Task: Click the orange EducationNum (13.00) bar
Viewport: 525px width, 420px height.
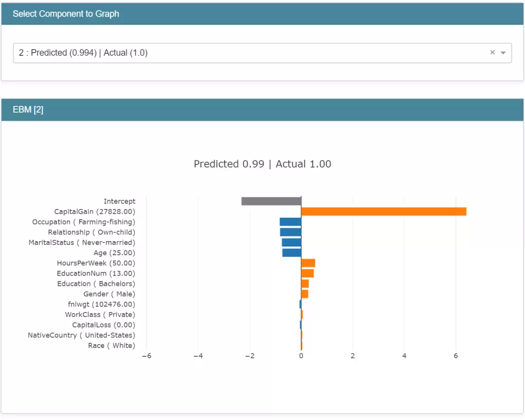Action: 307,273
